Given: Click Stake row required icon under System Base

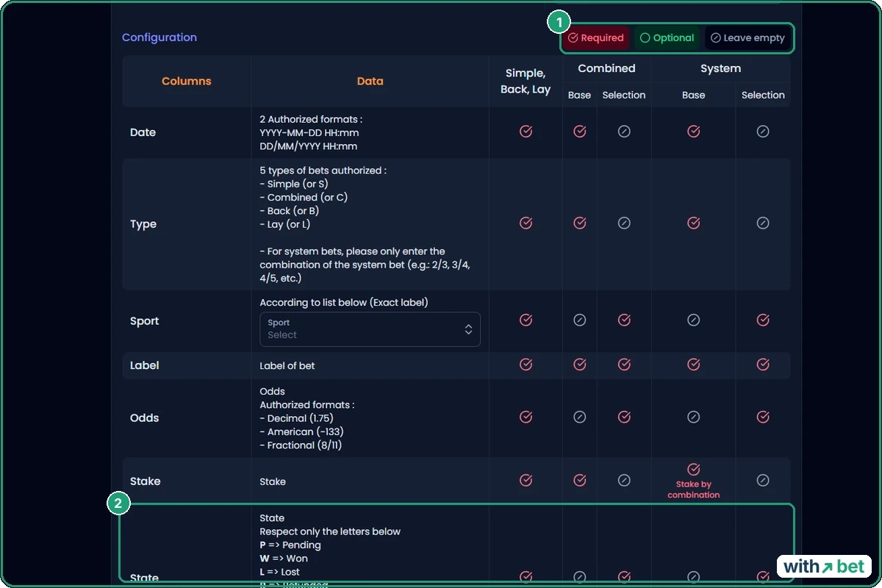Looking at the screenshot, I should point(693,469).
